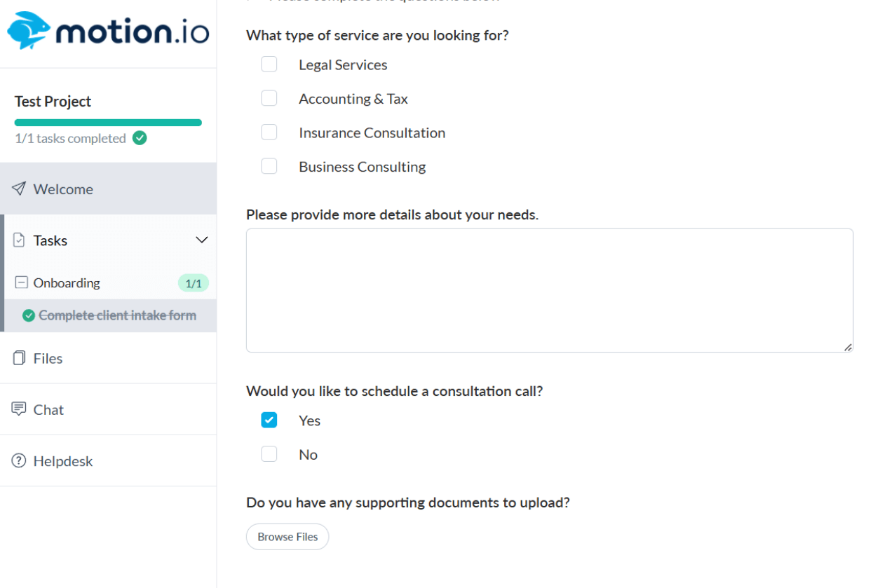Open the Chat section
This screenshot has height=588, width=894.
coord(48,409)
